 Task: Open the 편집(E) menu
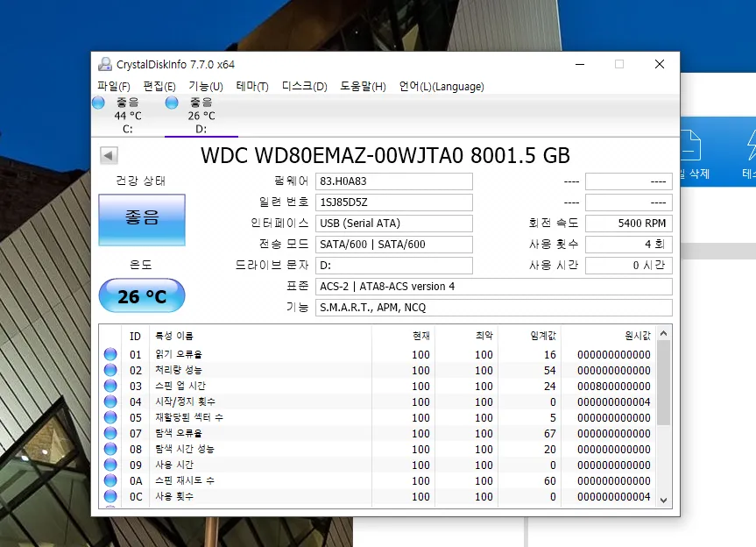click(159, 86)
